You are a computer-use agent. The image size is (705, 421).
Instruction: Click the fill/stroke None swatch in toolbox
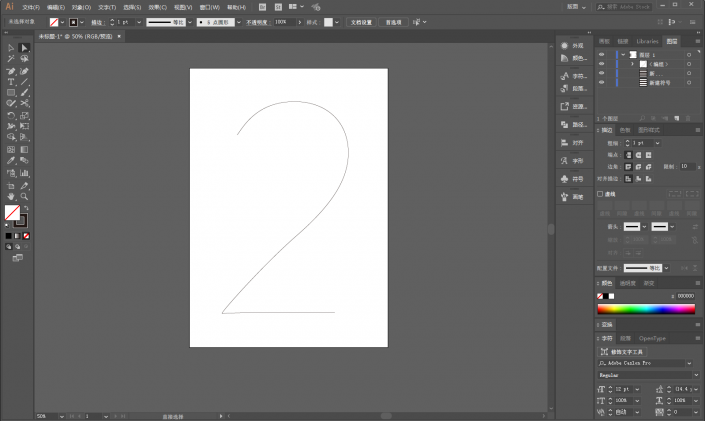tap(27, 236)
